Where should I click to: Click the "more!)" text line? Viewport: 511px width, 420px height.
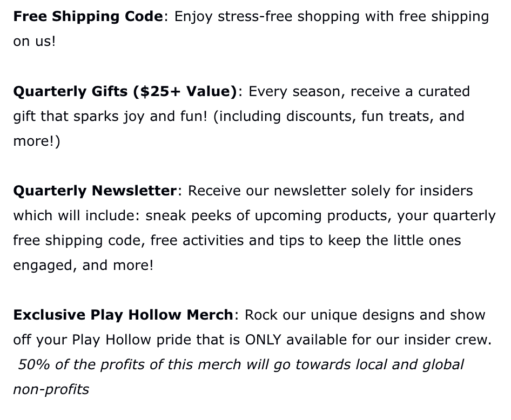click(37, 141)
